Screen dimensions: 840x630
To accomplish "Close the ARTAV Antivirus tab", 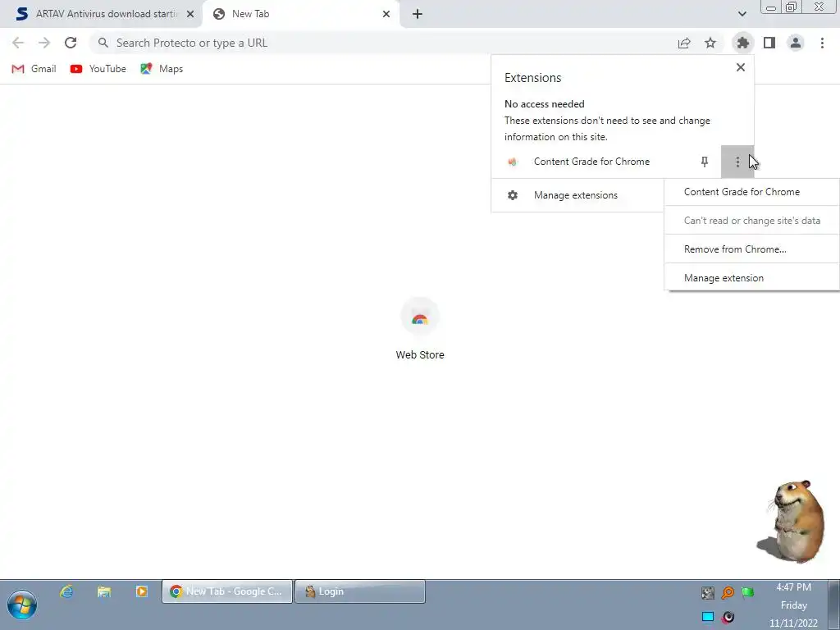I will coord(190,14).
